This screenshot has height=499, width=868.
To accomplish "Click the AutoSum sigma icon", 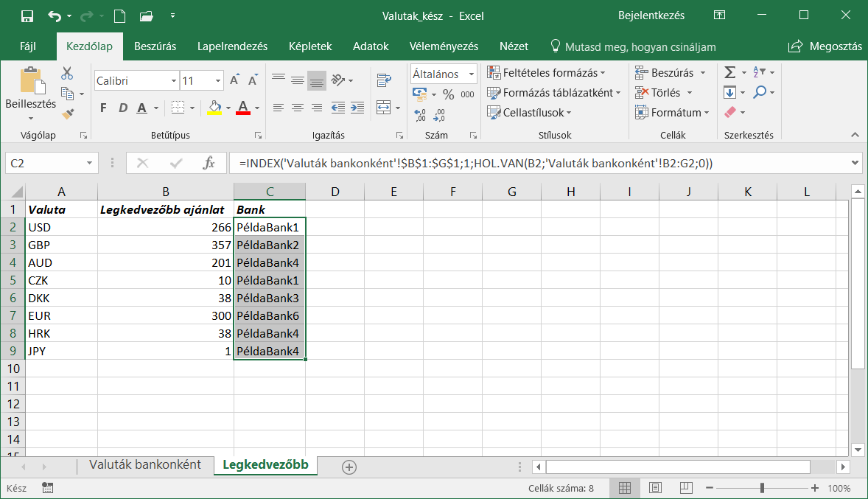I will tap(729, 72).
